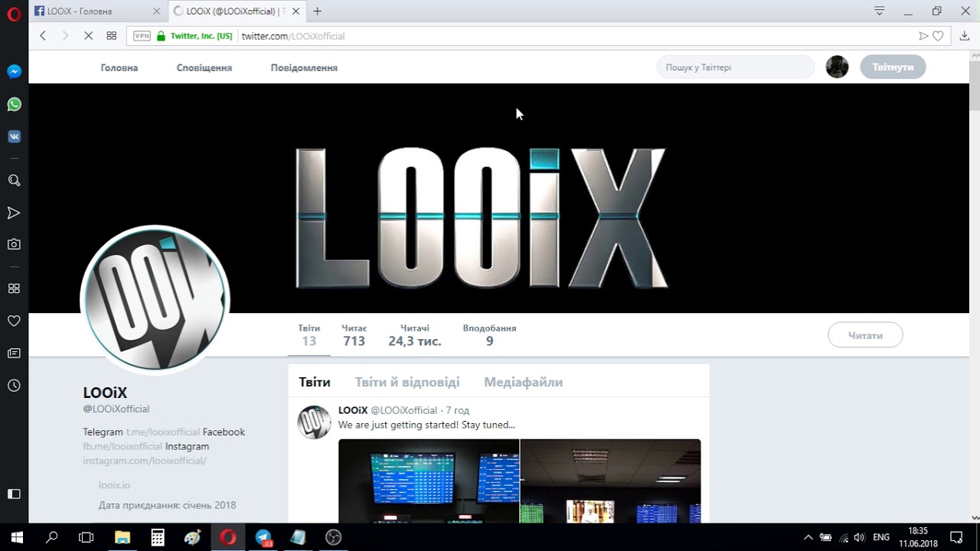The width and height of the screenshot is (980, 551).
Task: Go back with the browser back arrow
Action: pos(43,36)
